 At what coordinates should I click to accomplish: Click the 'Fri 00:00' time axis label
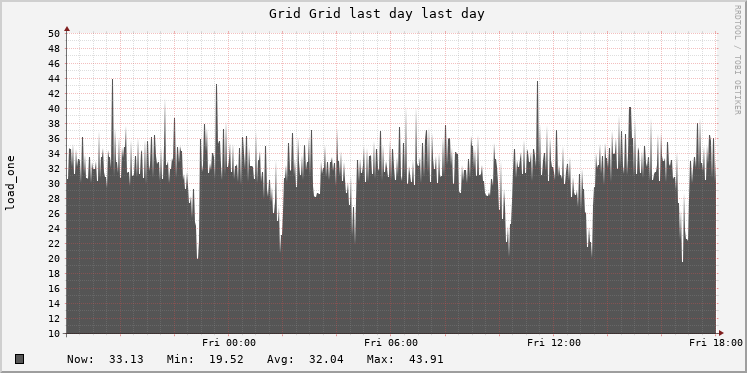229,343
